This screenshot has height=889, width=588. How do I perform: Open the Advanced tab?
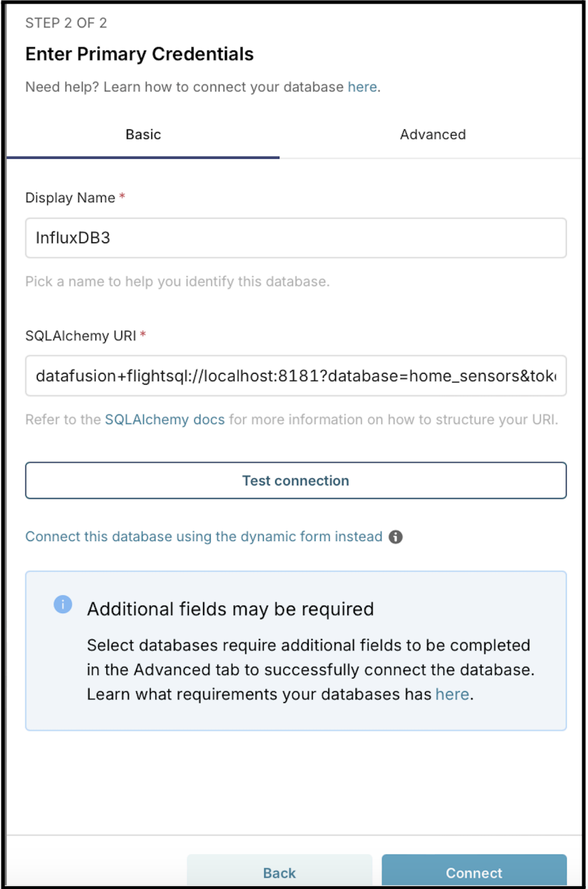coord(433,134)
